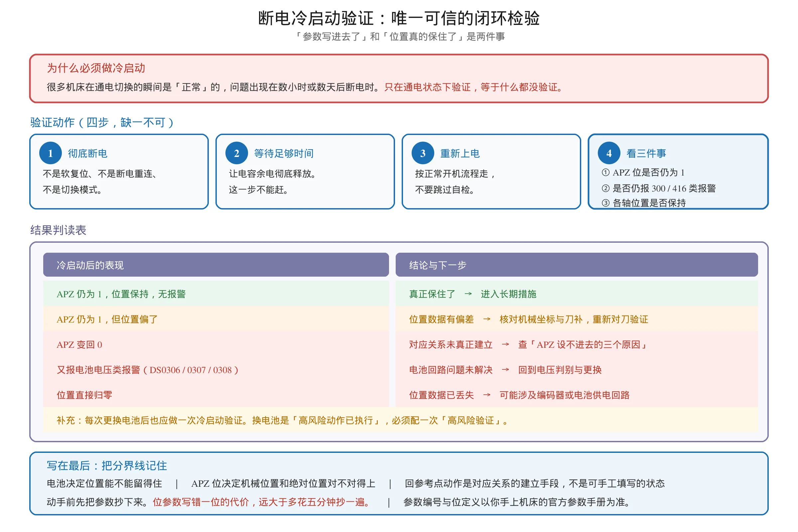
Task: Click the step 3 circle badge for 重新上电
Action: coord(423,153)
